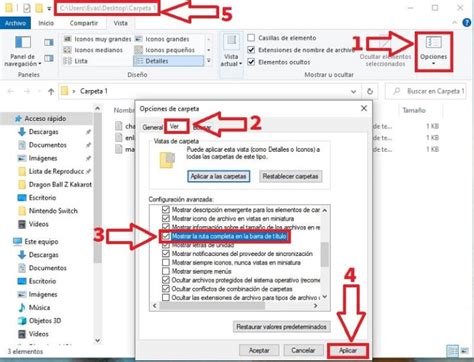Viewport: 474px width, 362px height.
Task: Confirm with the Aceptar button
Action: tap(259, 350)
